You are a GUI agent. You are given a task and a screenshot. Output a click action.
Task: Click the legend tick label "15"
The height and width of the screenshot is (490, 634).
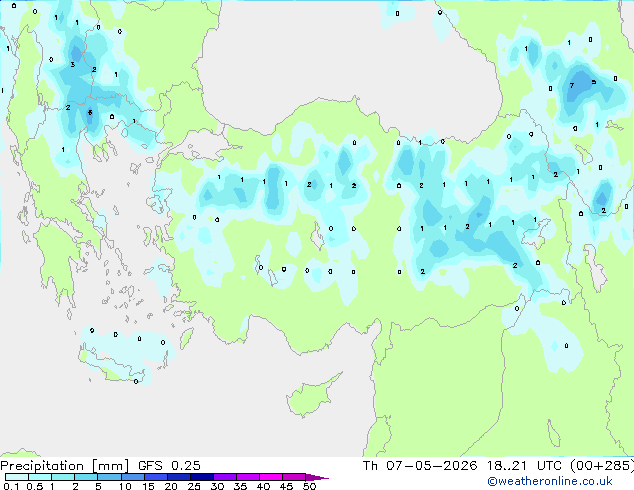[148, 486]
